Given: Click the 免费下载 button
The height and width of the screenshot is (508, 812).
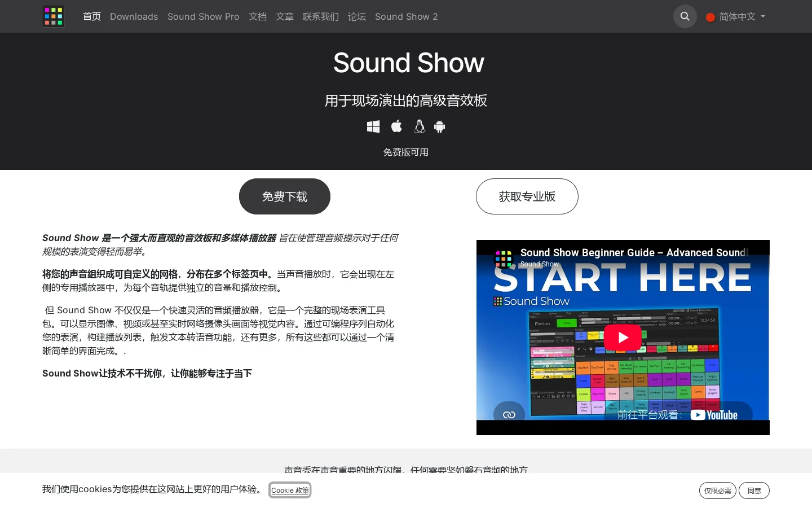Looking at the screenshot, I should coord(285,196).
